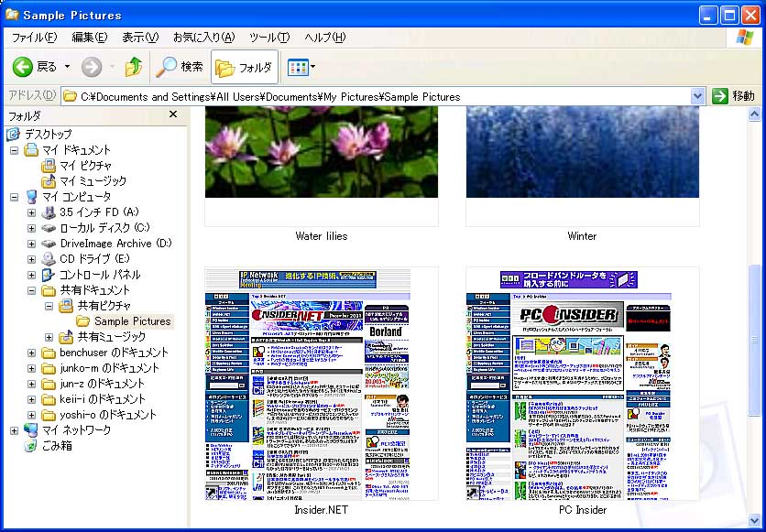Screen dimensions: 766x532
Task: Select the CD ドライブ (E:) disc icon
Action: coord(49,259)
